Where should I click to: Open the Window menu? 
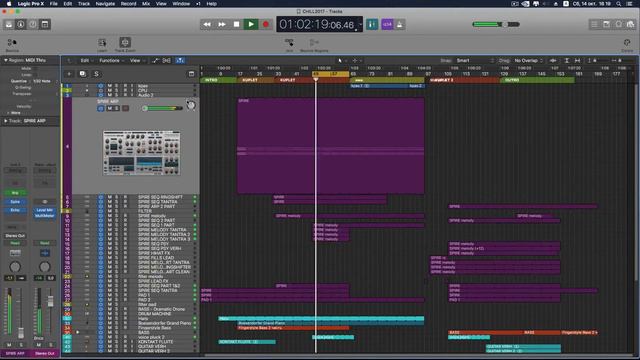click(181, 4)
